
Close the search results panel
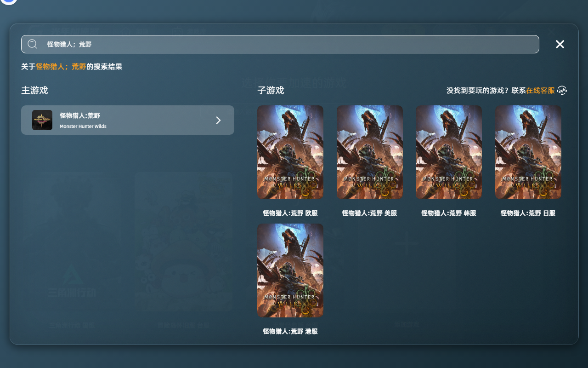pos(560,44)
